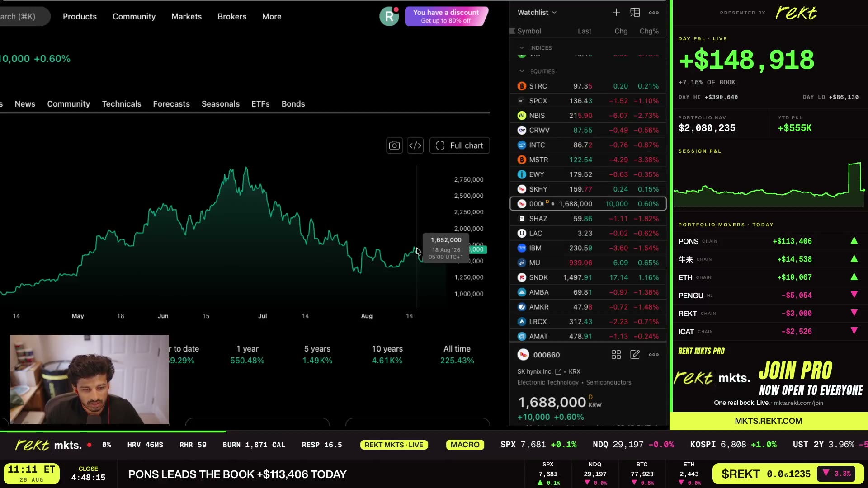
Task: Open the Watchlist dropdown
Action: tap(537, 13)
